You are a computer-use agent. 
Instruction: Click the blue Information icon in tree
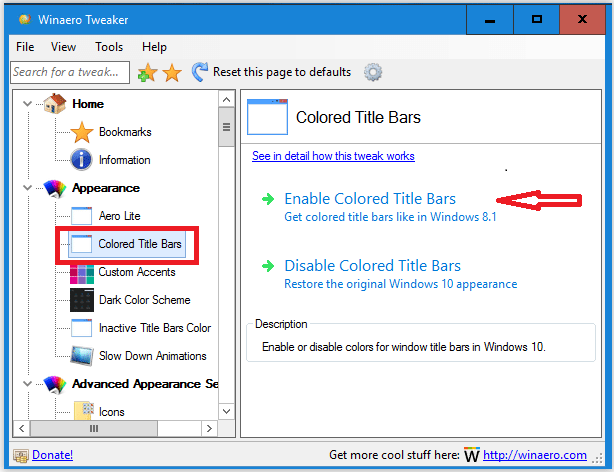coord(81,160)
